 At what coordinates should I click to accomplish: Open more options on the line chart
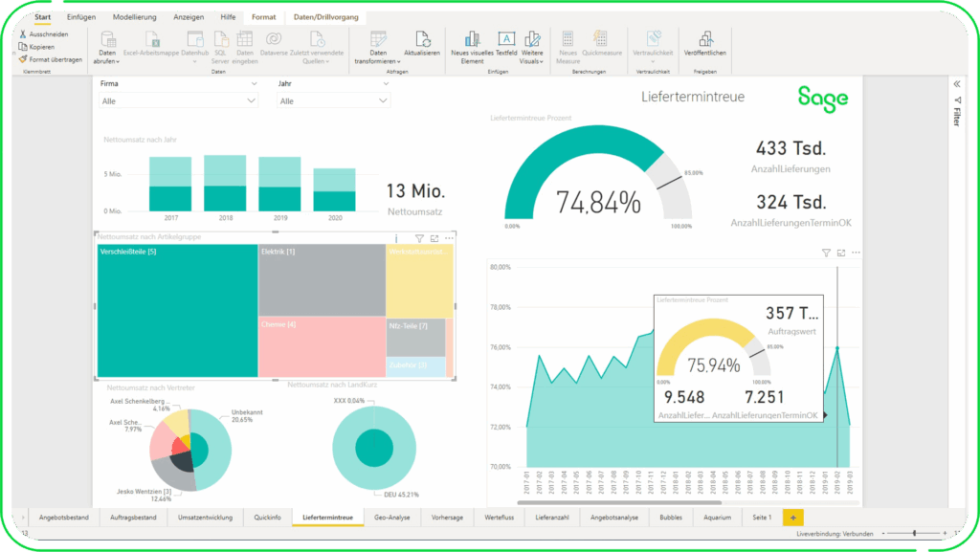[x=856, y=253]
